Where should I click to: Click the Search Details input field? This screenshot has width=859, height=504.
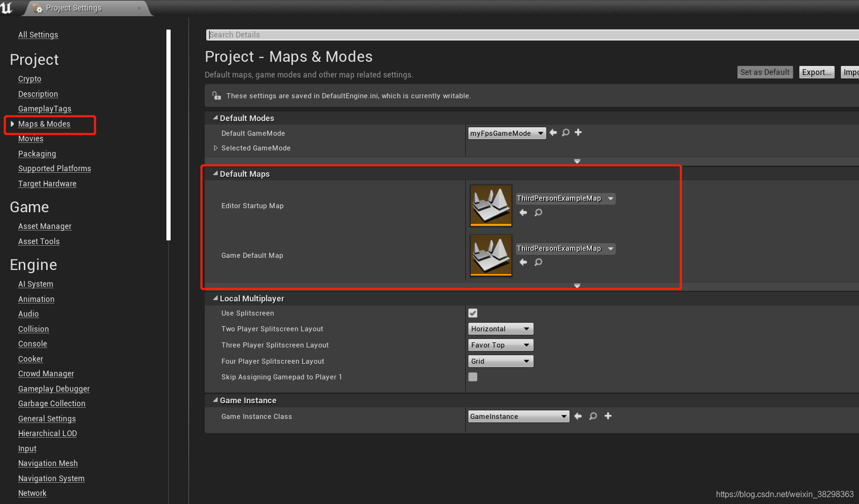pyautogui.click(x=532, y=34)
